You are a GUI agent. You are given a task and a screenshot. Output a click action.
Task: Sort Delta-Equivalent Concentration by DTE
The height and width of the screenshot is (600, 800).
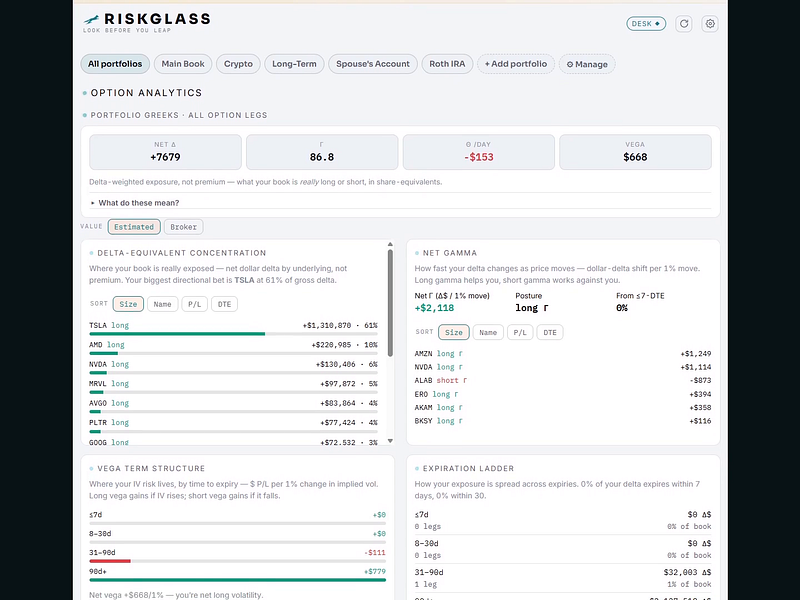click(224, 304)
